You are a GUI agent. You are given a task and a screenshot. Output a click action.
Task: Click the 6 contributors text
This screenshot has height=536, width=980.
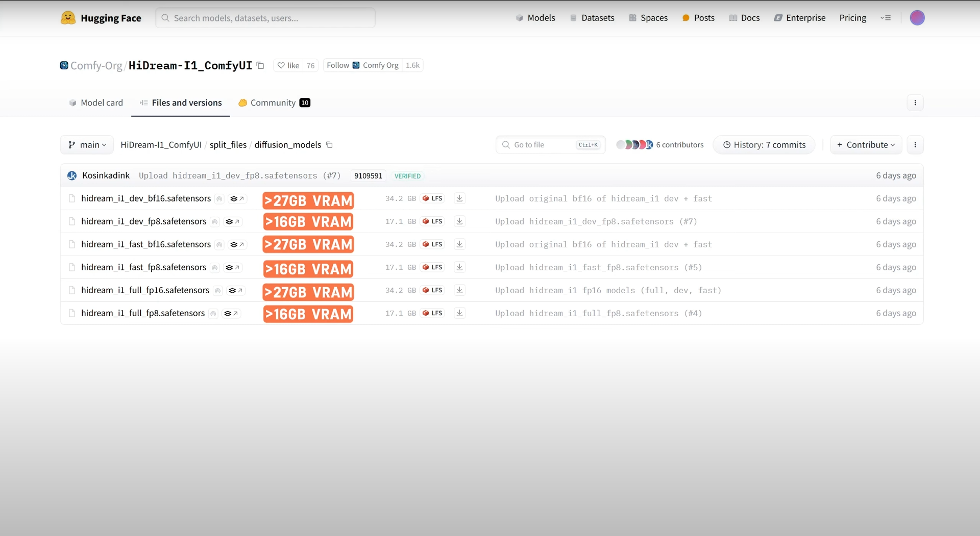coord(680,145)
